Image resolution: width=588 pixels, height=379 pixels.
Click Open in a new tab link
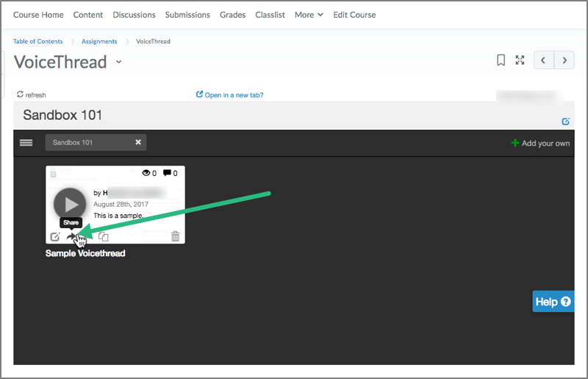(229, 95)
